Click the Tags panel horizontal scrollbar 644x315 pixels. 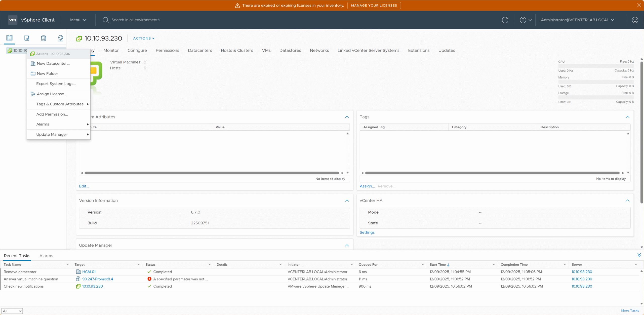click(492, 173)
